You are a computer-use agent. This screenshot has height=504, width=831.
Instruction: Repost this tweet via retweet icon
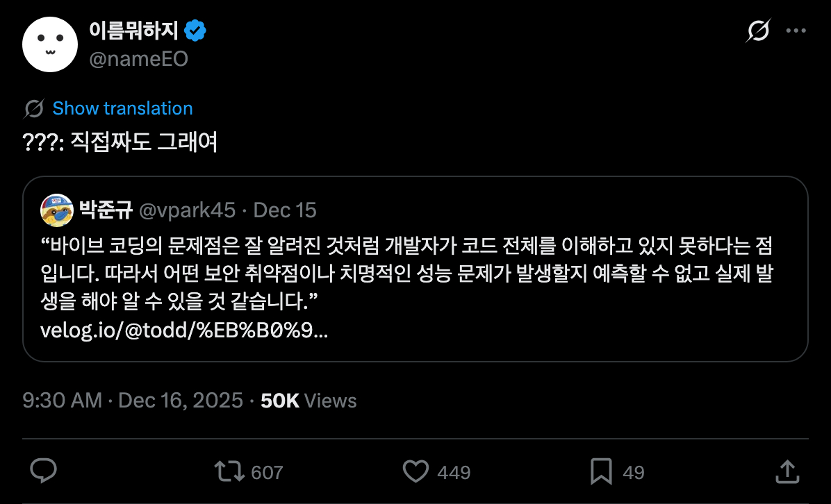229,472
